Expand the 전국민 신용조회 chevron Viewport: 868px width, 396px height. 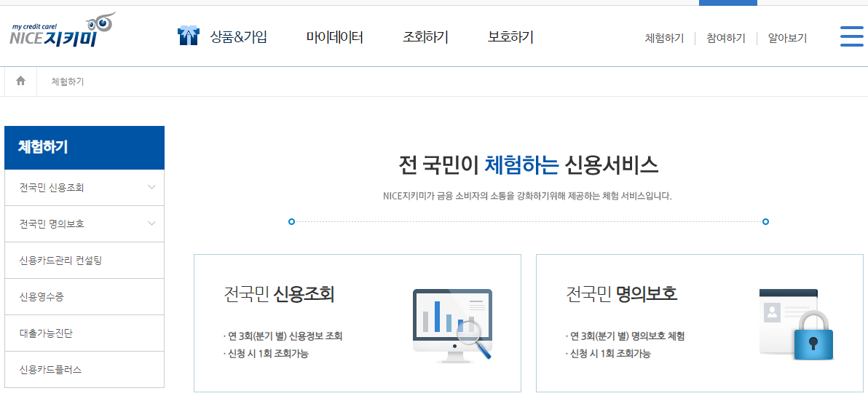tap(152, 187)
